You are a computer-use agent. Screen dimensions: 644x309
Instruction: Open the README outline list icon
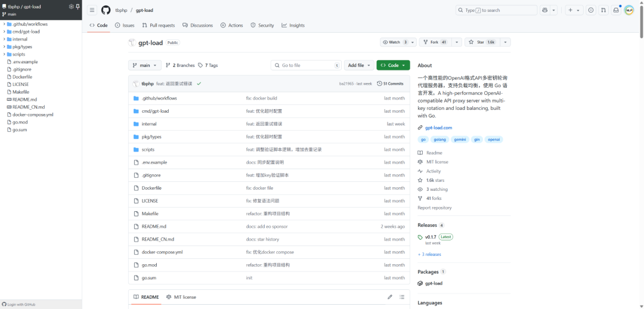(x=402, y=296)
